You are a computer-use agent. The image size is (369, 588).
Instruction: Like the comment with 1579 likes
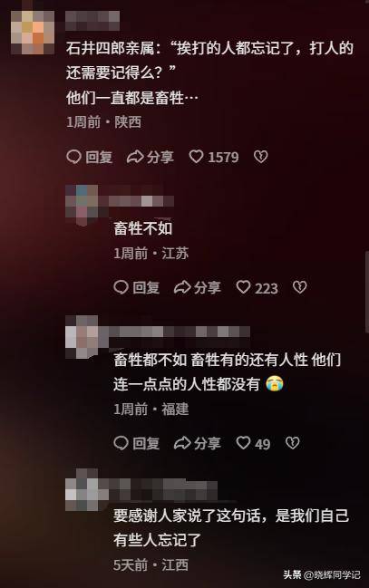196,157
